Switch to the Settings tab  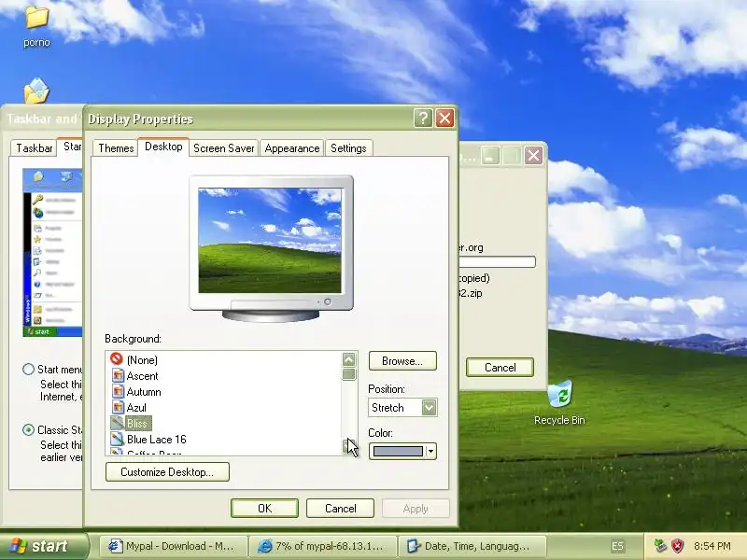348,148
